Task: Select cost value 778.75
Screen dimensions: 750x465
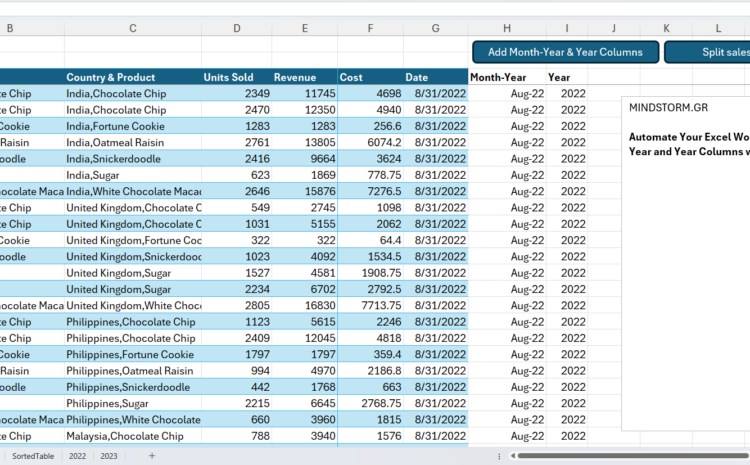Action: 371,175
